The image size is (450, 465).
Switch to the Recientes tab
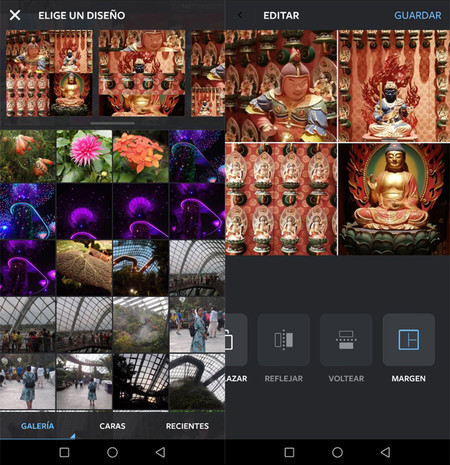point(187,426)
